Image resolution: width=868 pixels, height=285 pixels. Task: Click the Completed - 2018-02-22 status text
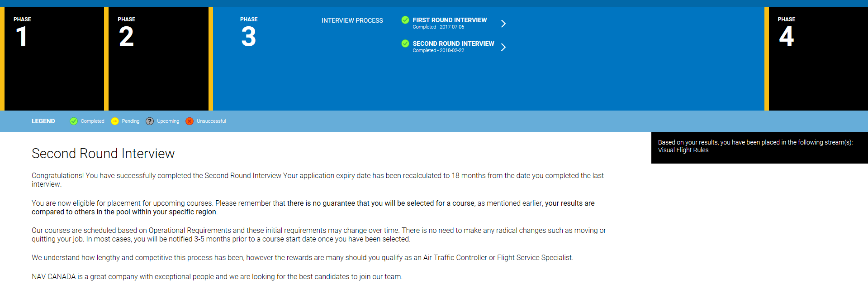point(438,51)
